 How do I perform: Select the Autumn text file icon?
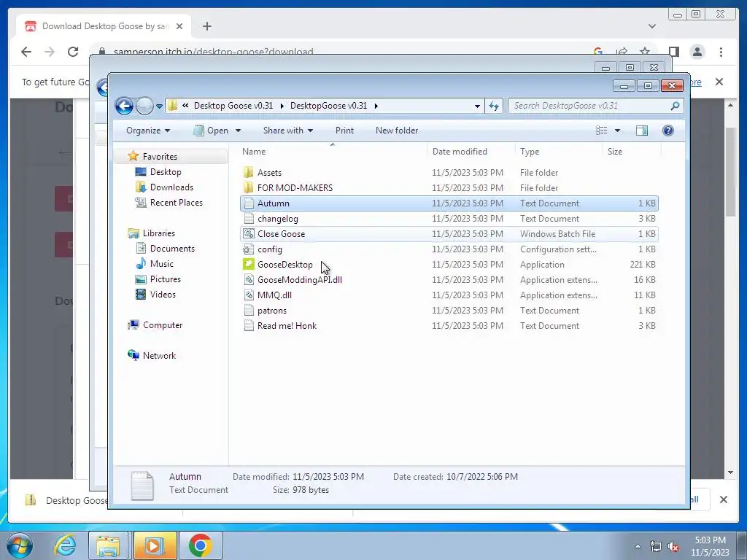coord(248,203)
